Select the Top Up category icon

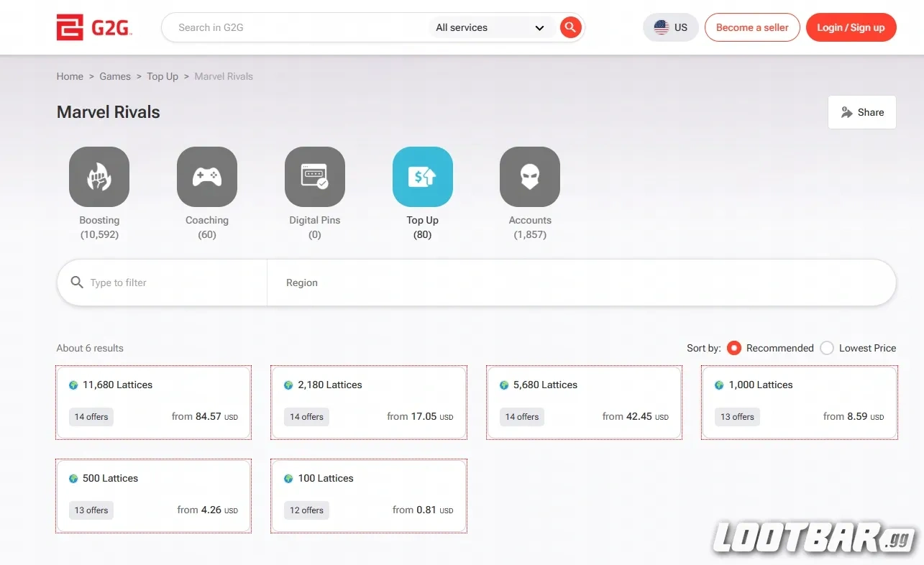point(423,177)
